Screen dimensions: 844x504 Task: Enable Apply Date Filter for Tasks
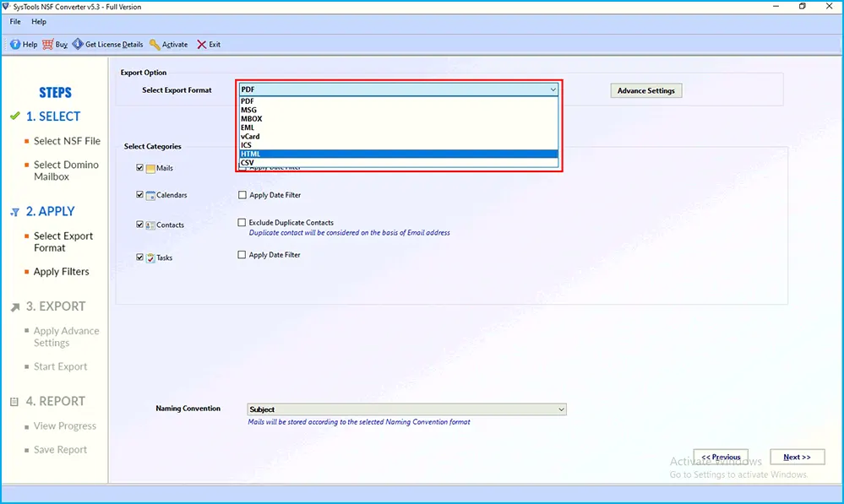tap(242, 255)
